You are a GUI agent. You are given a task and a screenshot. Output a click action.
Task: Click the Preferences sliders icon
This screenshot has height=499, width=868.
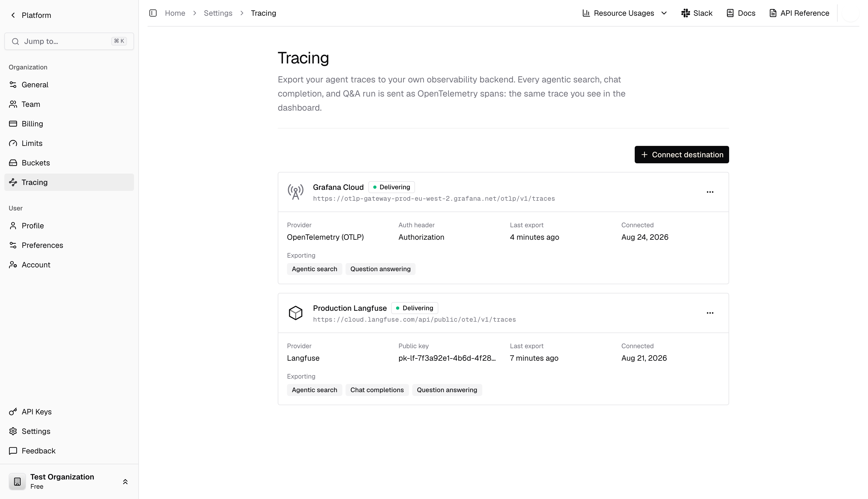coord(13,245)
